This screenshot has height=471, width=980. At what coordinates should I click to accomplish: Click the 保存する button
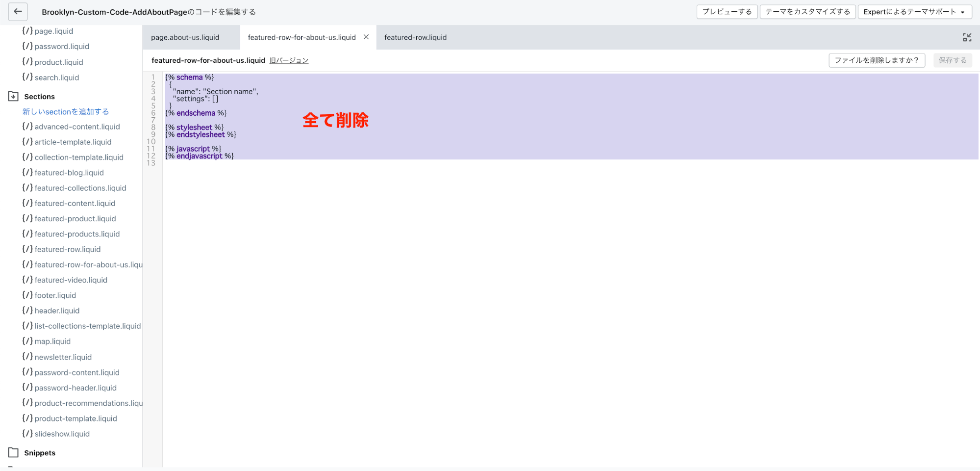(x=952, y=60)
